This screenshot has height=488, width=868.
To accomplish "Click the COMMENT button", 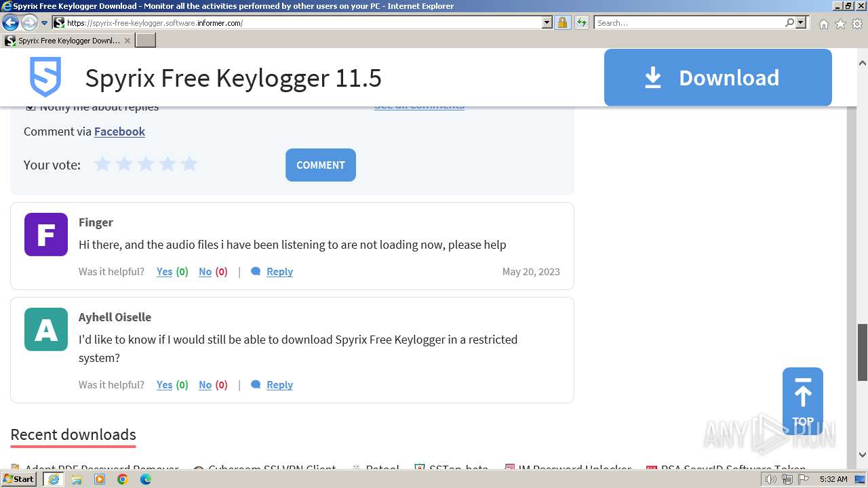I will point(321,165).
